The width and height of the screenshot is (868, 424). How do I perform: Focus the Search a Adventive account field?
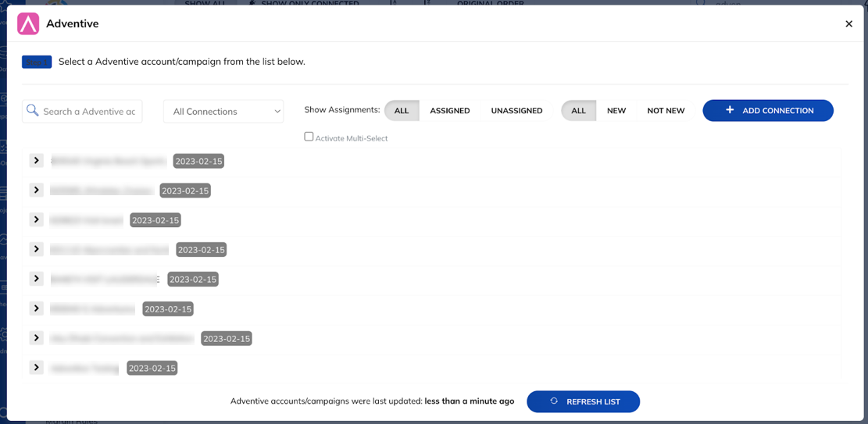click(x=82, y=111)
